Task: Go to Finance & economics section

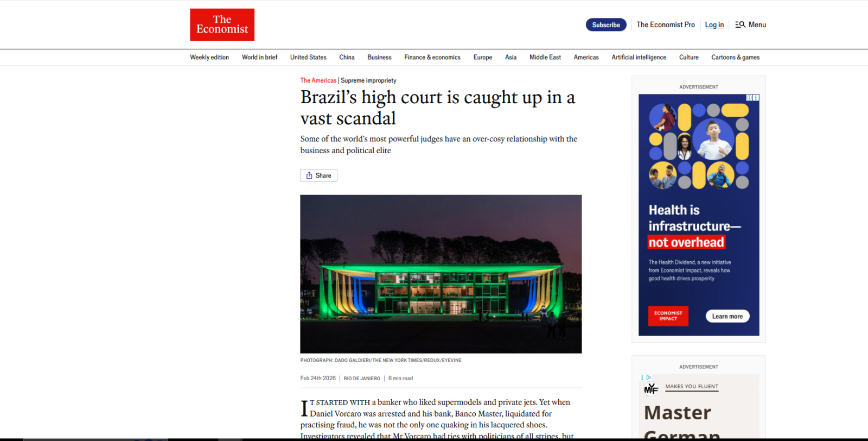Action: tap(432, 57)
